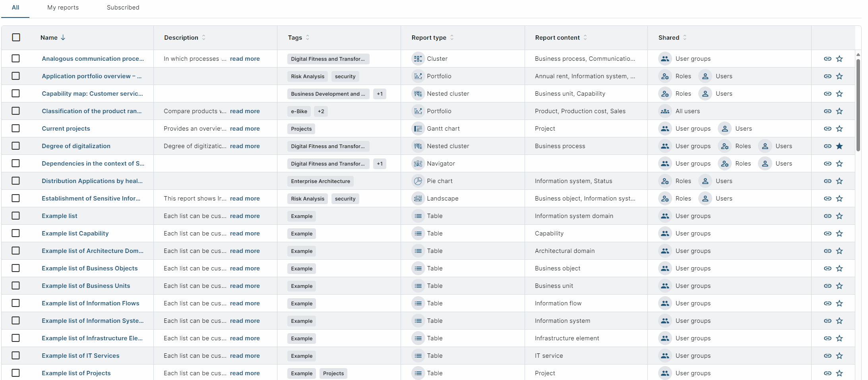Open the Subscribed tab
The image size is (868, 380).
[x=122, y=7]
